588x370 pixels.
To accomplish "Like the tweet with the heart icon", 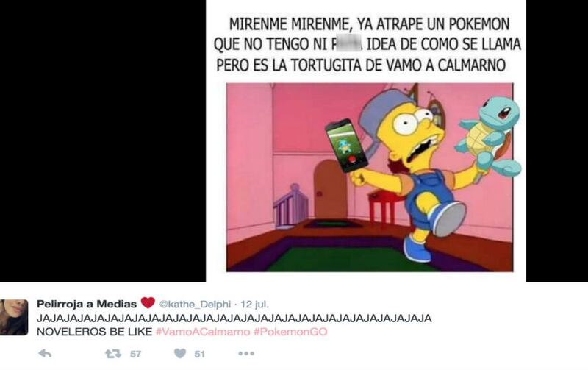I will tap(180, 353).
